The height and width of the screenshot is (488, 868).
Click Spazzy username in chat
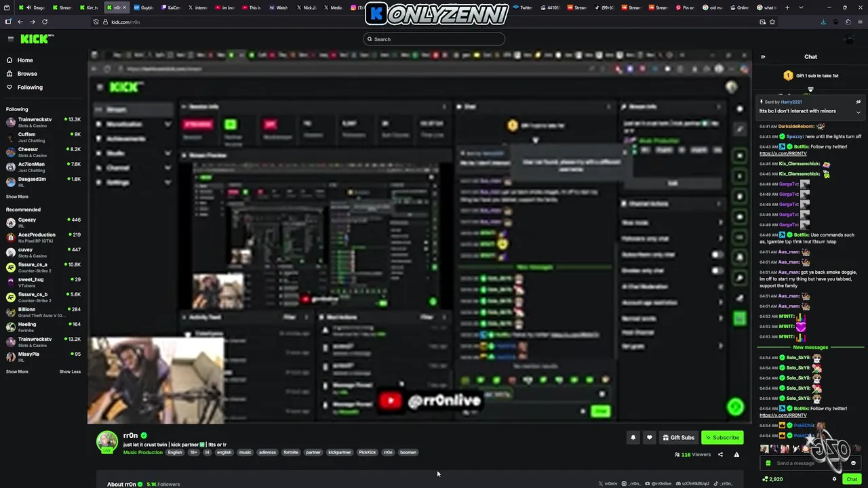tap(795, 136)
